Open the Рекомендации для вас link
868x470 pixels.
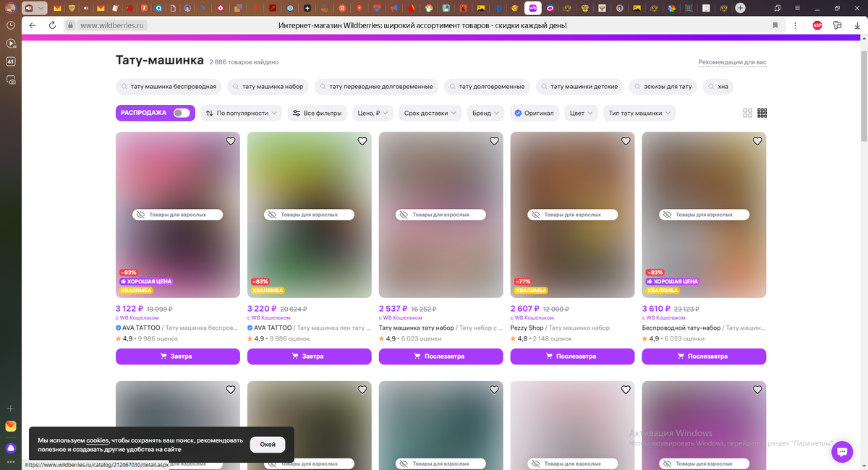732,63
